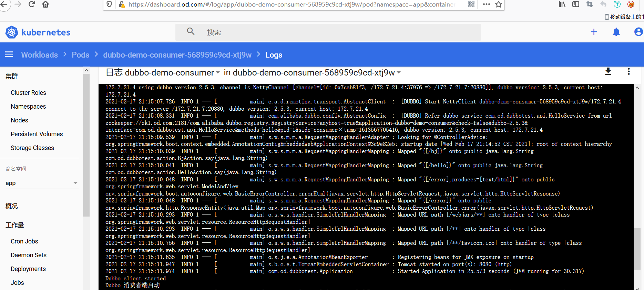The height and width of the screenshot is (290, 644).
Task: Reload the page with refresh icon
Action: tap(32, 4)
